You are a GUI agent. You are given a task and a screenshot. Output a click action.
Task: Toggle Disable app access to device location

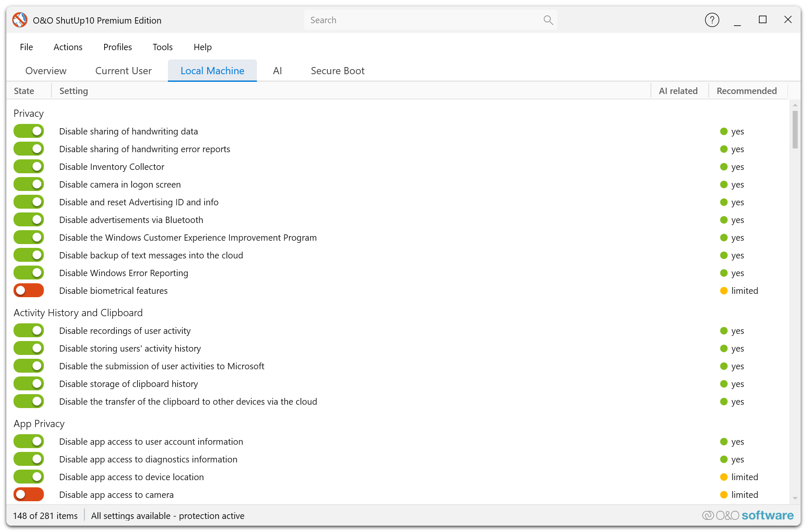(x=29, y=477)
